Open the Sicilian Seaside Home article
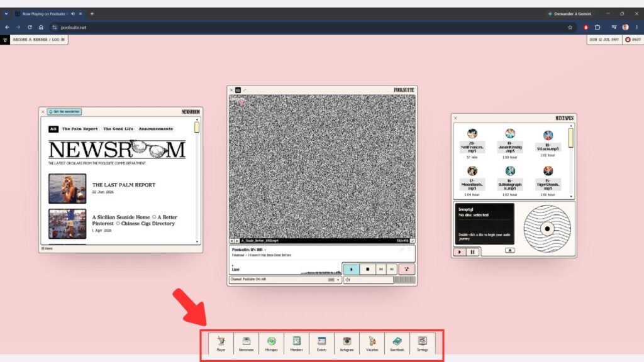 [x=135, y=221]
